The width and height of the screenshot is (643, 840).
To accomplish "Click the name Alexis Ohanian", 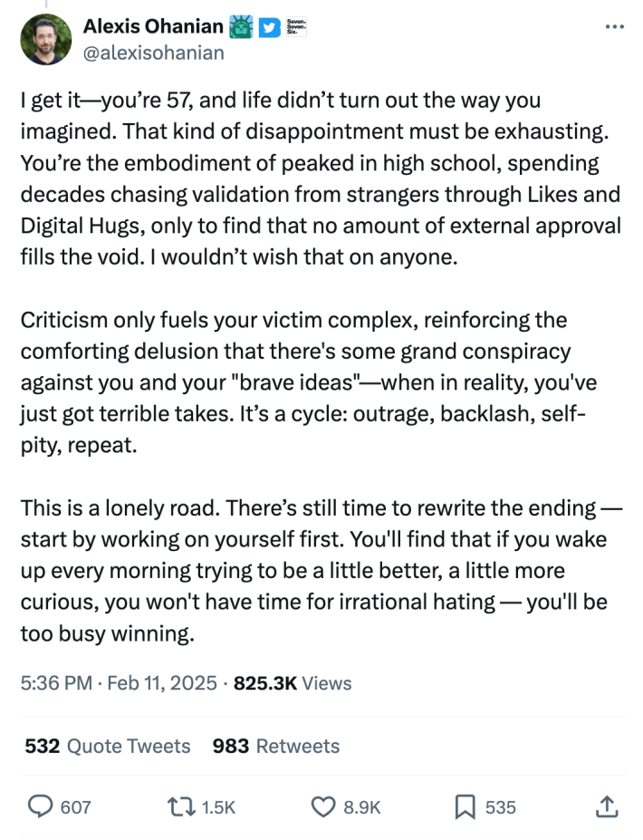I will [150, 26].
